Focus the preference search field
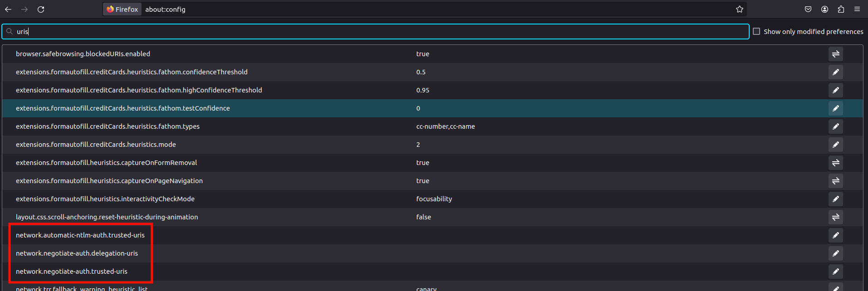868x291 pixels. (x=375, y=31)
